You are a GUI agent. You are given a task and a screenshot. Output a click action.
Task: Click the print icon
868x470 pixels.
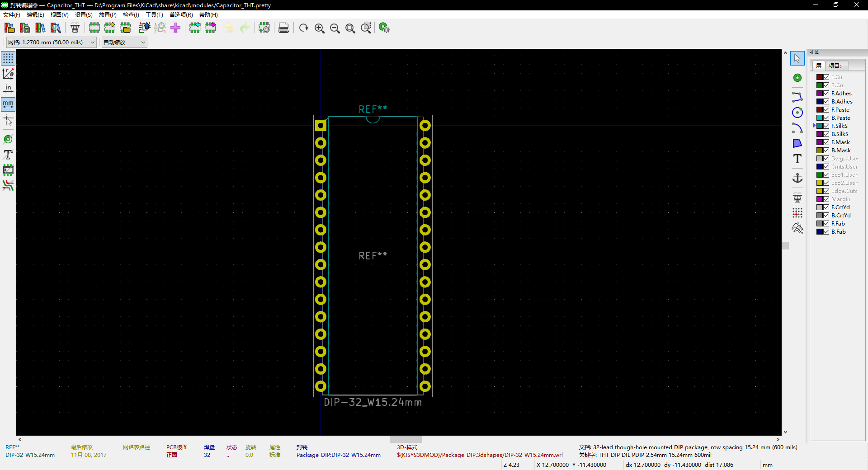click(x=283, y=28)
